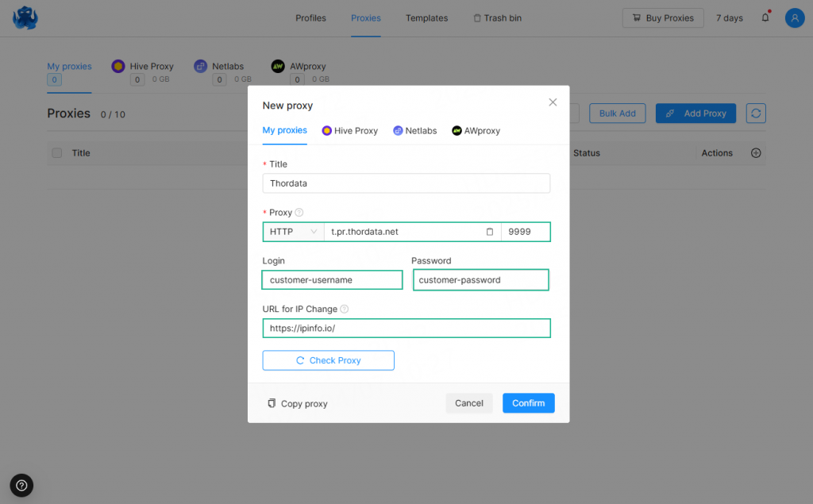The image size is (813, 504).
Task: Open column settings plus icon
Action: tap(756, 153)
